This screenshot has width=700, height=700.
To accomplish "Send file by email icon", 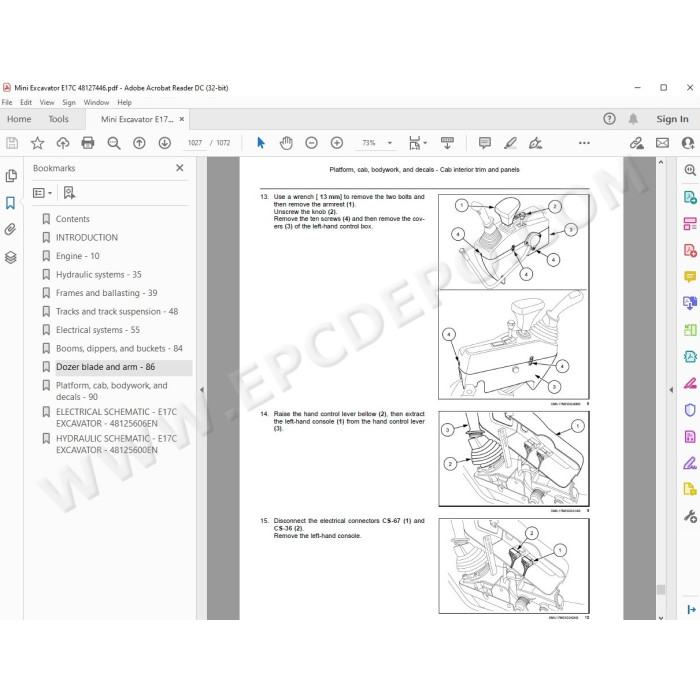I will pos(662,143).
